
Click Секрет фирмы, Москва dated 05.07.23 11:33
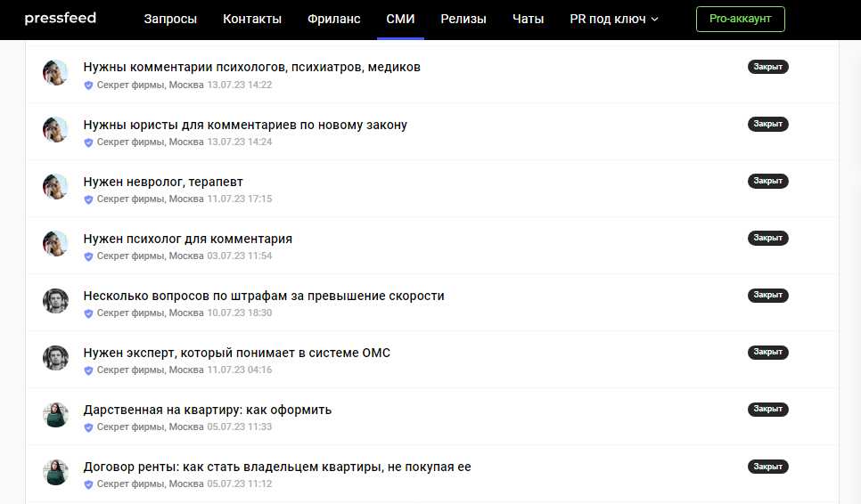pyautogui.click(x=150, y=427)
